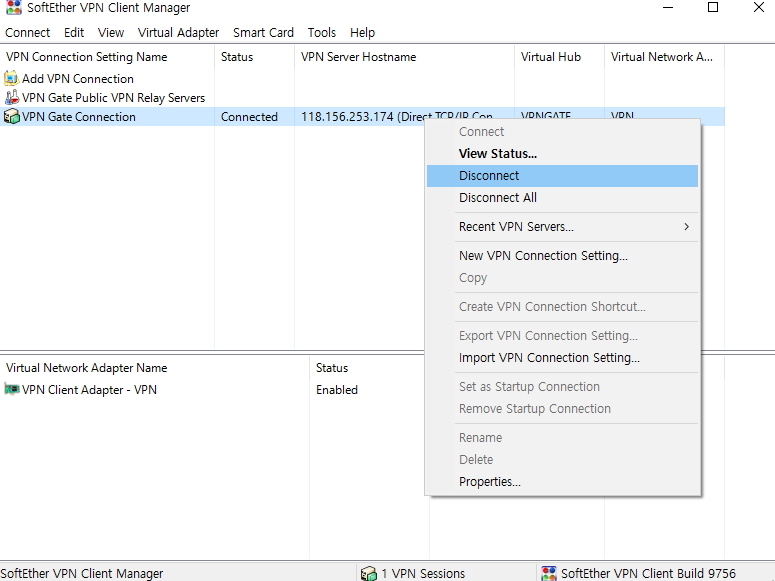Screen dimensions: 775x581
Task: Click 1 VPN Sessions status bar text
Action: 423,574
